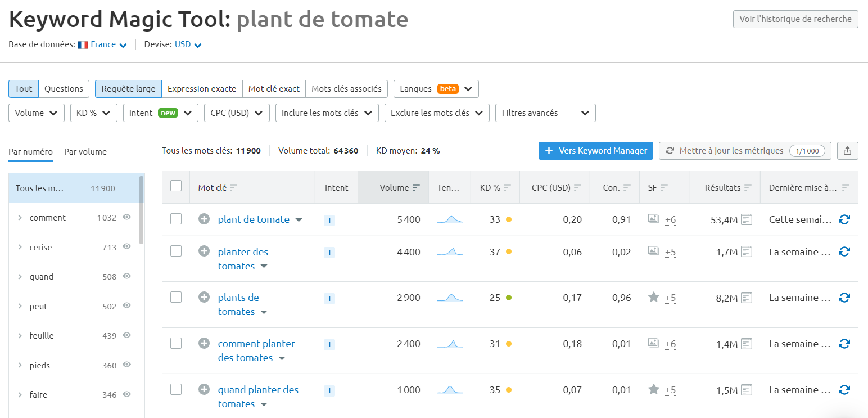The image size is (868, 418).
Task: Add 'quand planter des tomates' via plus icon
Action: 204,389
